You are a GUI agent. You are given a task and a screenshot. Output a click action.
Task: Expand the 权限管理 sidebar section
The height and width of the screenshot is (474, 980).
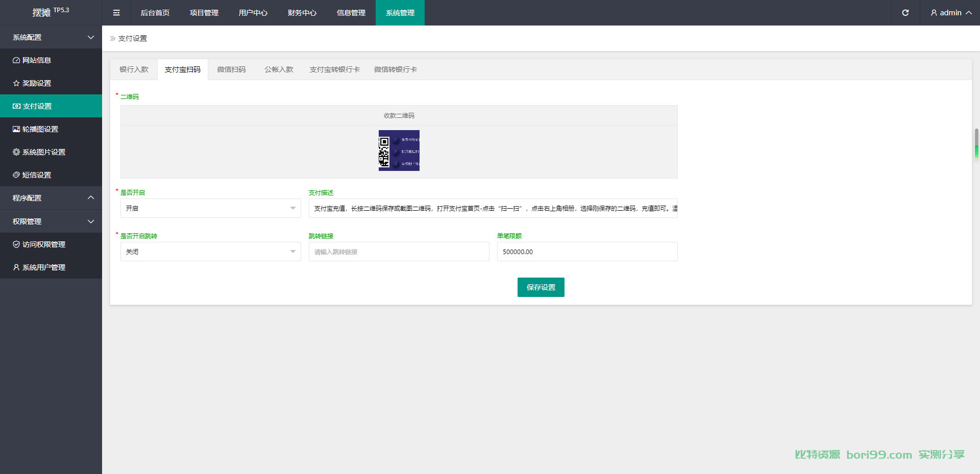[51, 221]
